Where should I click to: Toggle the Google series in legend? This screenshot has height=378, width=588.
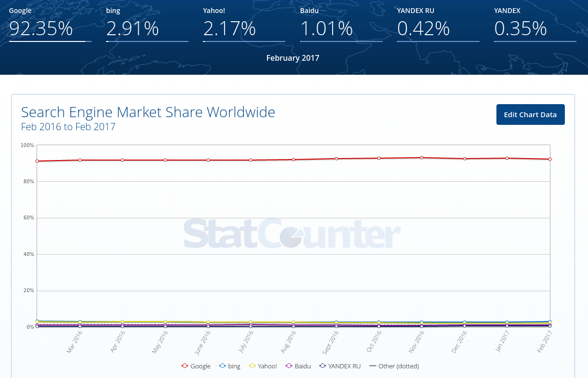(x=196, y=366)
